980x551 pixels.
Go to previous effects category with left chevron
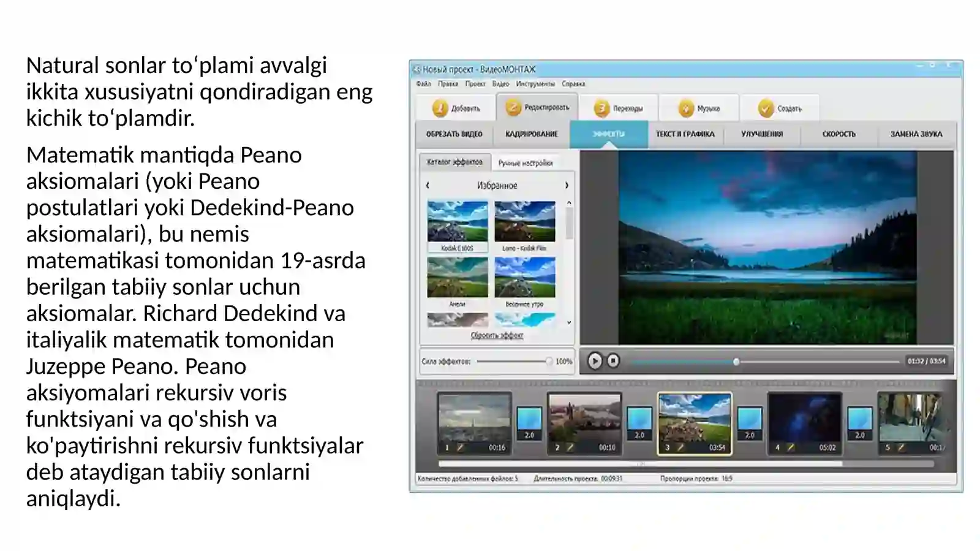click(428, 185)
